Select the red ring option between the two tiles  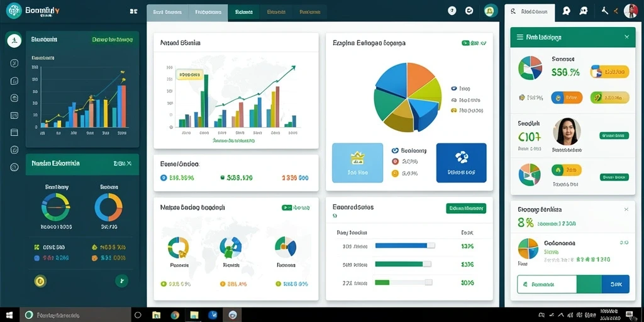[x=395, y=162]
